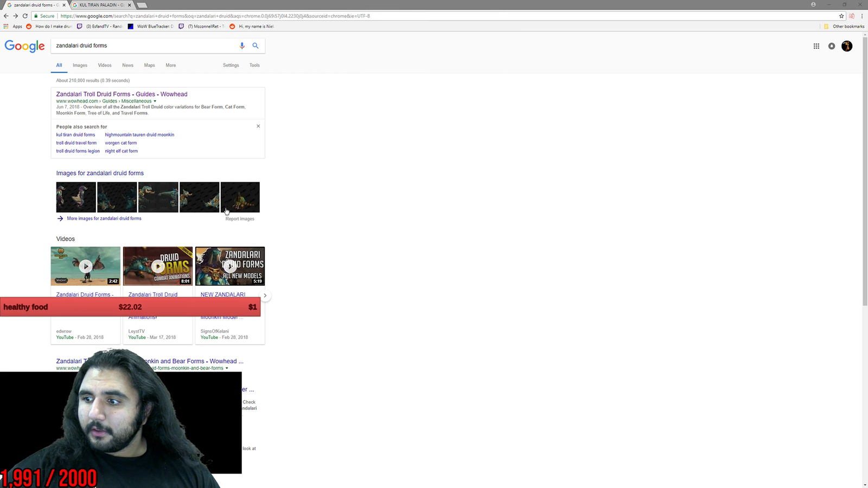Dismiss the People also search for box
This screenshot has width=868, height=488.
pyautogui.click(x=258, y=126)
